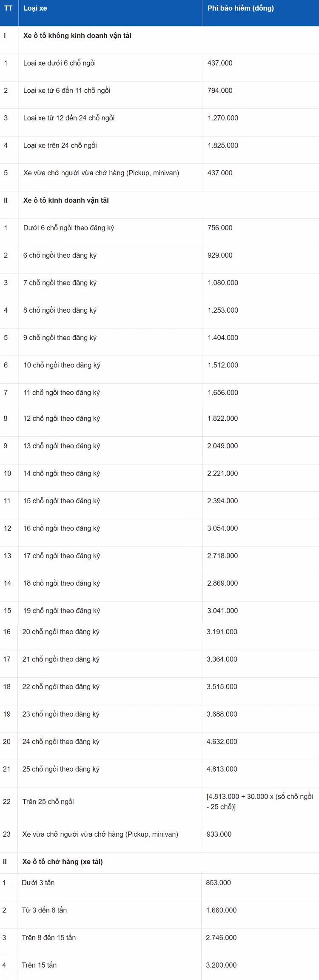Click the "Từ 3 đến 8 tấn" cell
Screen dimensions: 319x980
click(x=44, y=910)
